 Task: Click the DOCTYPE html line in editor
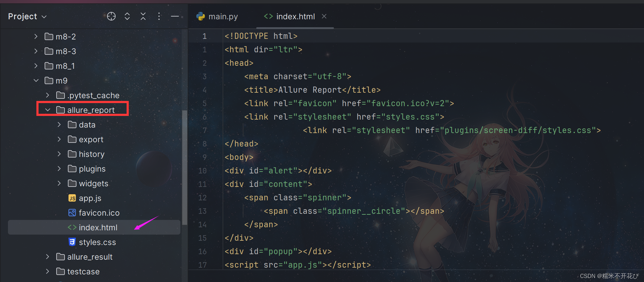(x=261, y=36)
